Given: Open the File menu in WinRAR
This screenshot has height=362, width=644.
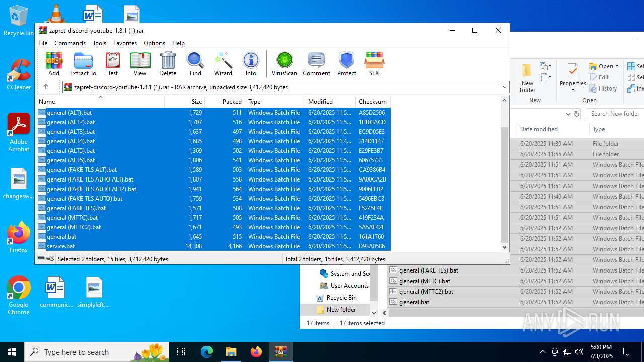Looking at the screenshot, I should coord(43,43).
